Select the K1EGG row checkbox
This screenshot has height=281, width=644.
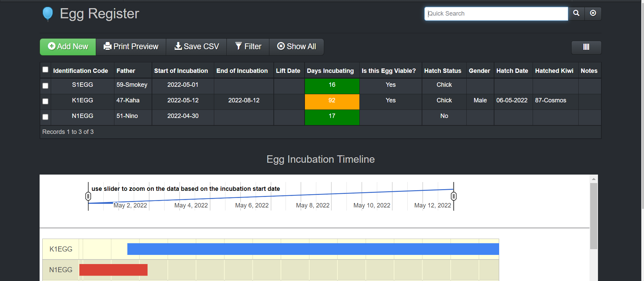[x=45, y=101]
